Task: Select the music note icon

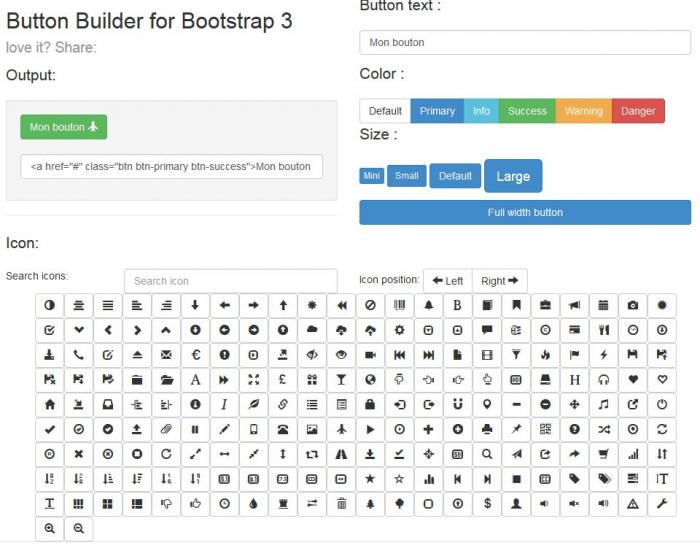Action: pyautogui.click(x=604, y=405)
